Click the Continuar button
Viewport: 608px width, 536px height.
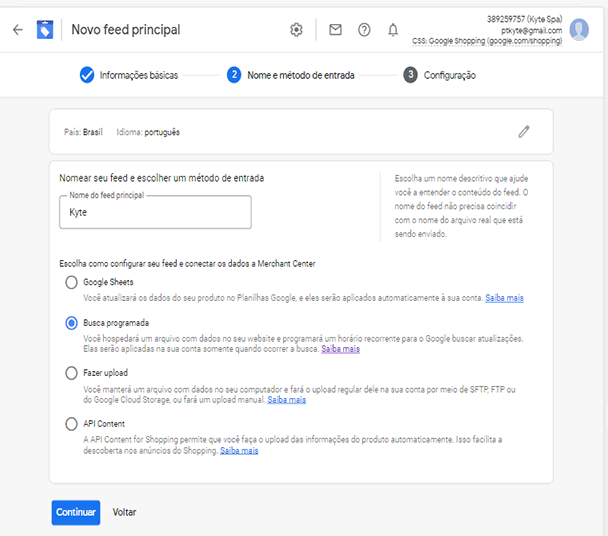(x=76, y=512)
